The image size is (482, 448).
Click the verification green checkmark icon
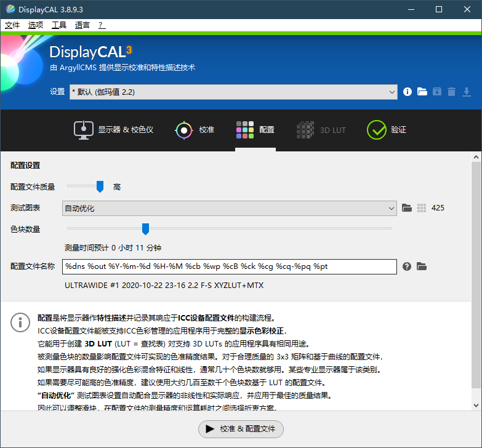[377, 130]
